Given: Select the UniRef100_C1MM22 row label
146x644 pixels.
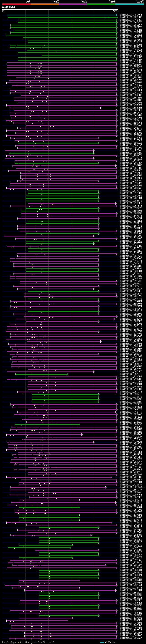Looking at the screenshot, I should 131,42.
